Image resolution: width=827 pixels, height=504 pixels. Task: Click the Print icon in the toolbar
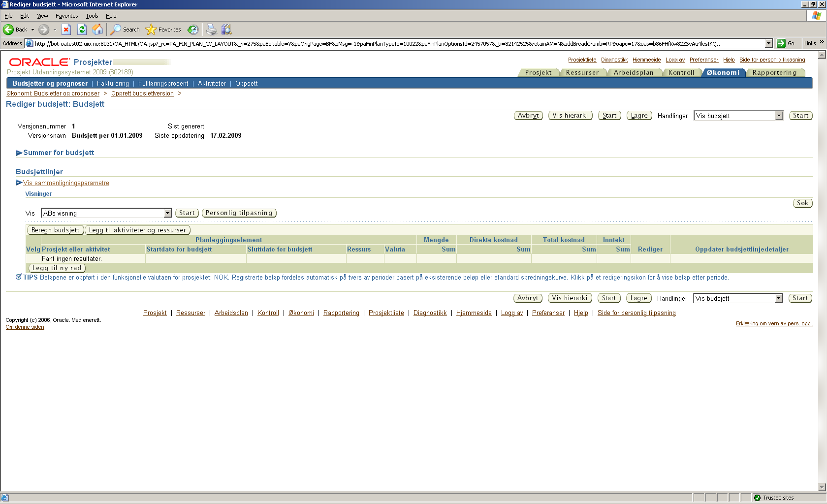click(x=211, y=30)
